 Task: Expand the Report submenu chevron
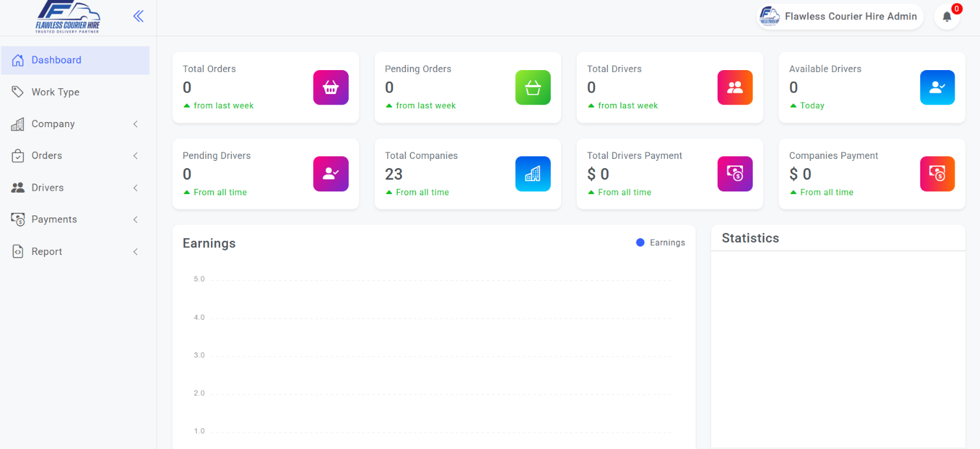coord(136,252)
